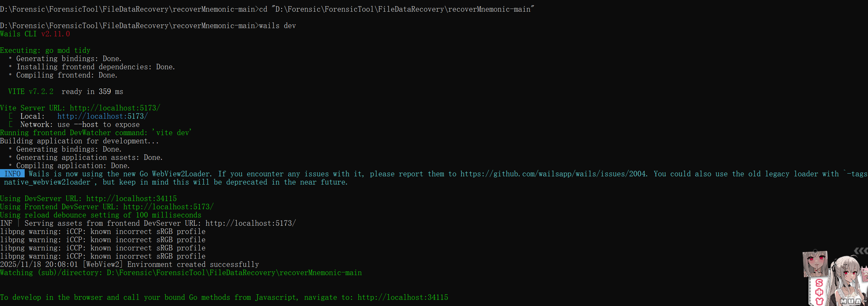Image resolution: width=868 pixels, height=306 pixels.
Task: Open the blue Local localhost:5173 link
Action: click(x=102, y=116)
